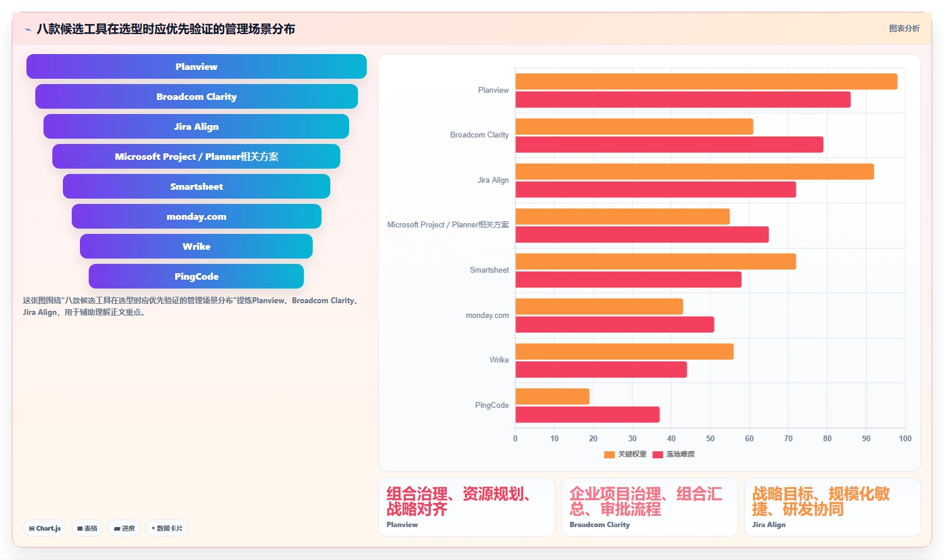Screen dimensions: 944x560
Task: Click the 进度 tag chip
Action: click(x=124, y=528)
